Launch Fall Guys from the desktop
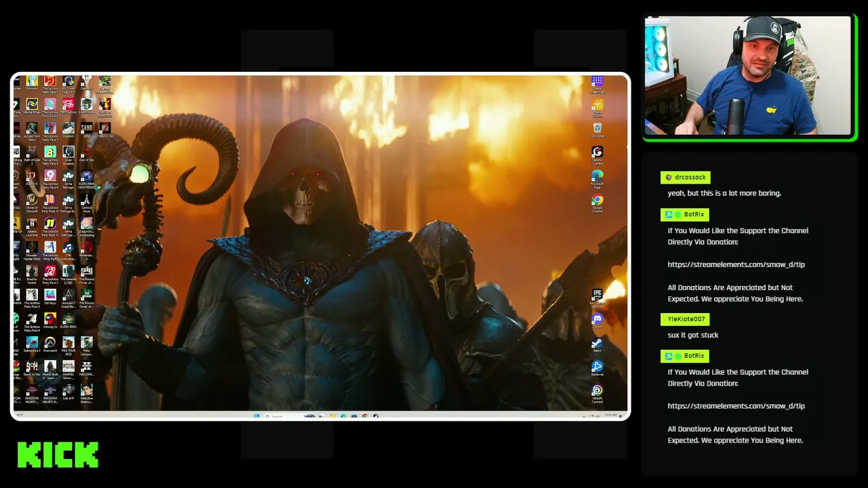This screenshot has width=868, height=488. pos(50,297)
